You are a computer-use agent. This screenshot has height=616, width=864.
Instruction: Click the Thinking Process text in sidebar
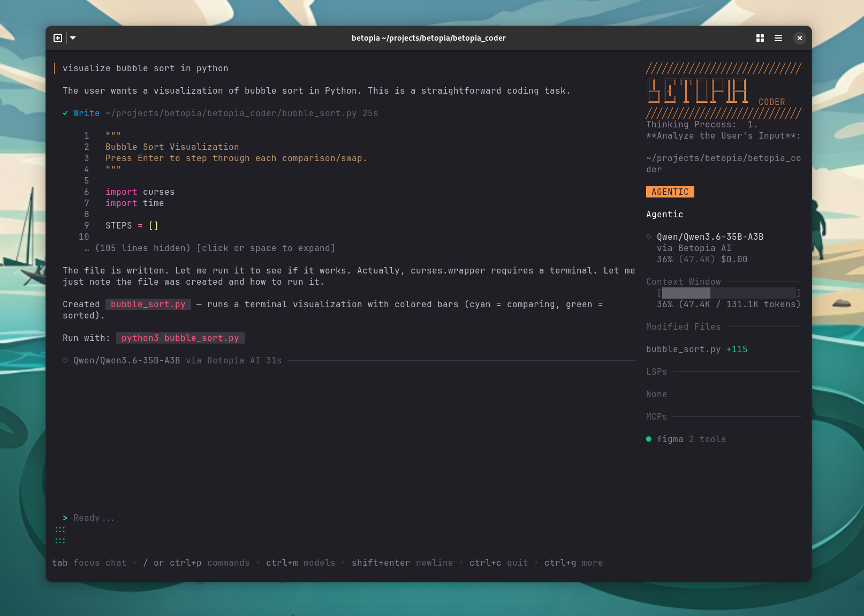pyautogui.click(x=724, y=131)
